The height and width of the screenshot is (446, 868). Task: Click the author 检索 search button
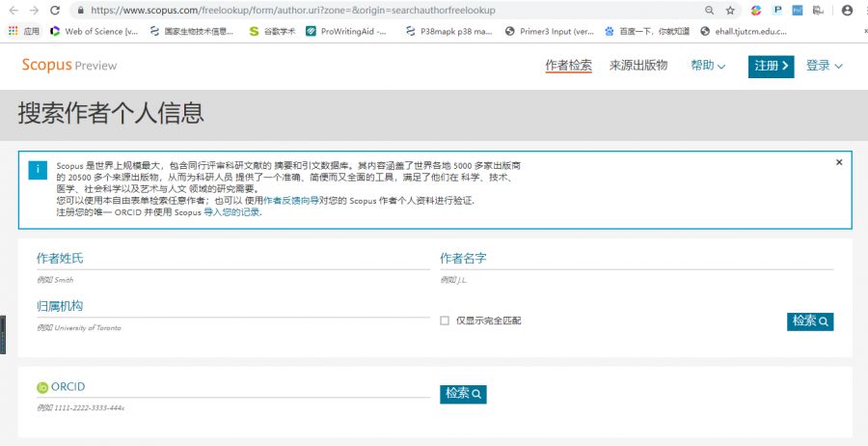click(810, 321)
